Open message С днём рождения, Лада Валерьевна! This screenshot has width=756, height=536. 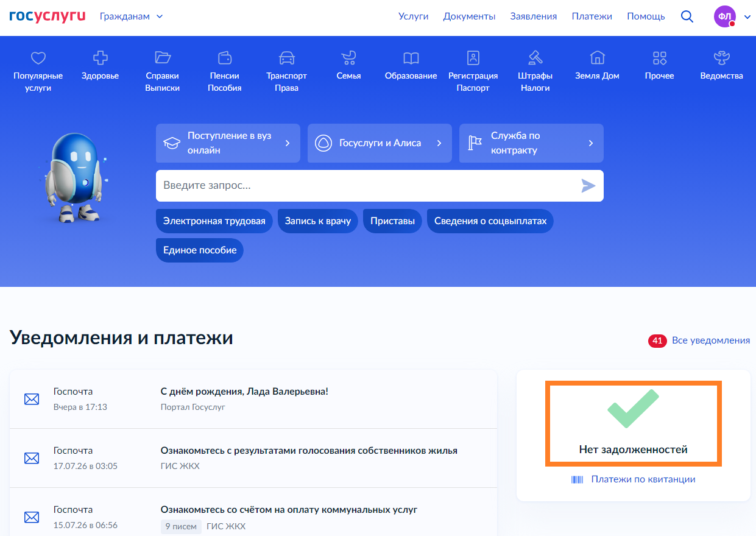[244, 392]
